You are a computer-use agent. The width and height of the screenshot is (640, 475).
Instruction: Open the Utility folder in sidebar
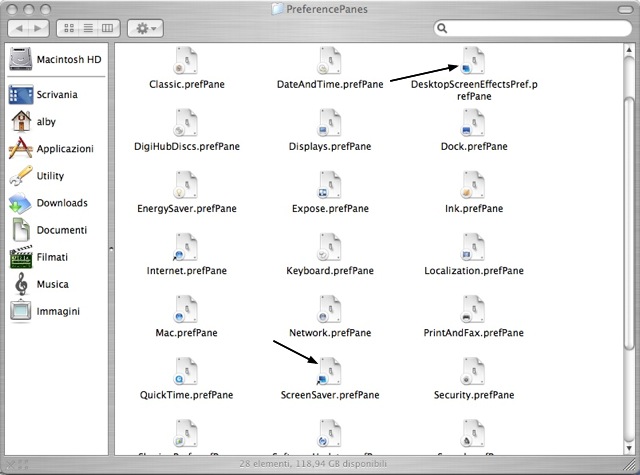point(37,176)
